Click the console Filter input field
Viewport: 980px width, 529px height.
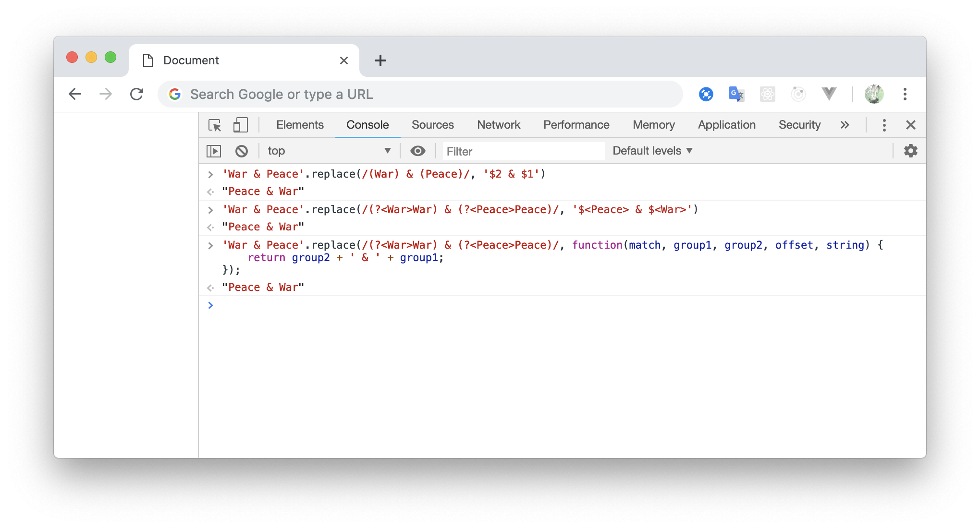523,152
